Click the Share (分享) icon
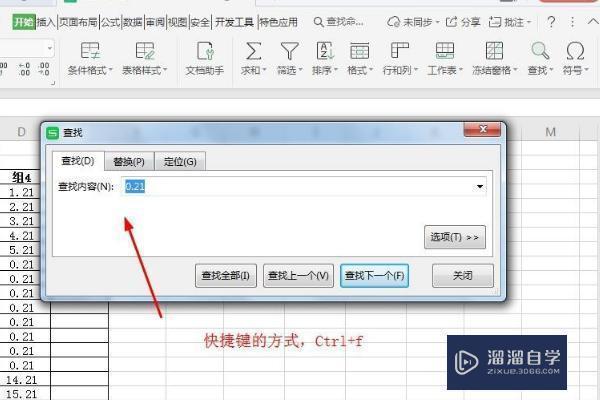The image size is (600, 400). pos(452,22)
